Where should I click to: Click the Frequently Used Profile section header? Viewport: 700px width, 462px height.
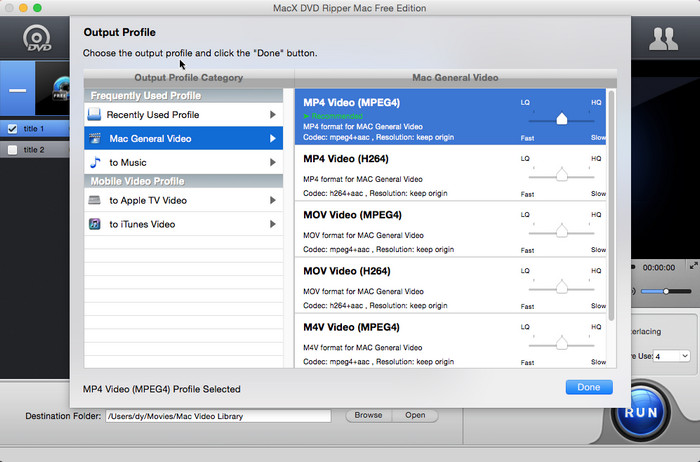[183, 96]
